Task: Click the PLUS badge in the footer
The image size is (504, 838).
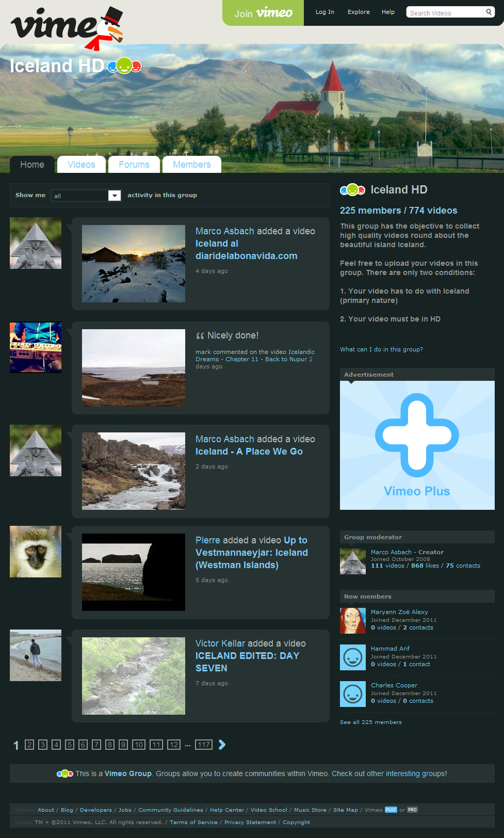Action: click(391, 810)
